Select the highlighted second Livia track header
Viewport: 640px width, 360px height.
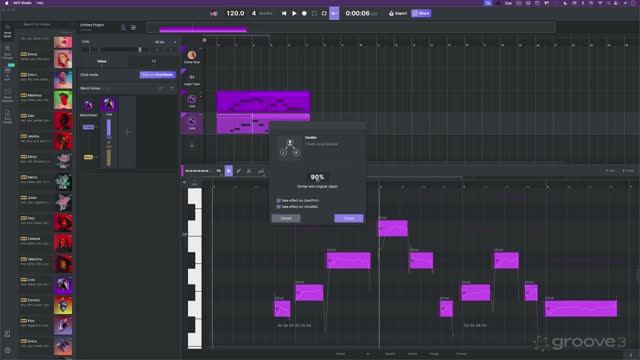coord(191,122)
